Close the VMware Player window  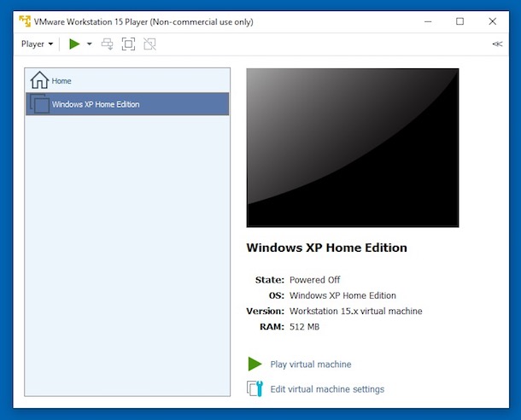[x=493, y=21]
